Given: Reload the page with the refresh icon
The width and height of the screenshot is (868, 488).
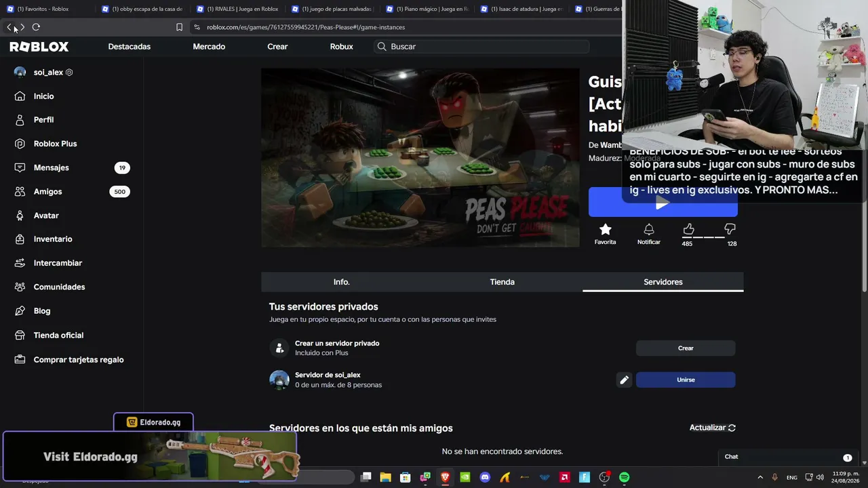Looking at the screenshot, I should (36, 27).
